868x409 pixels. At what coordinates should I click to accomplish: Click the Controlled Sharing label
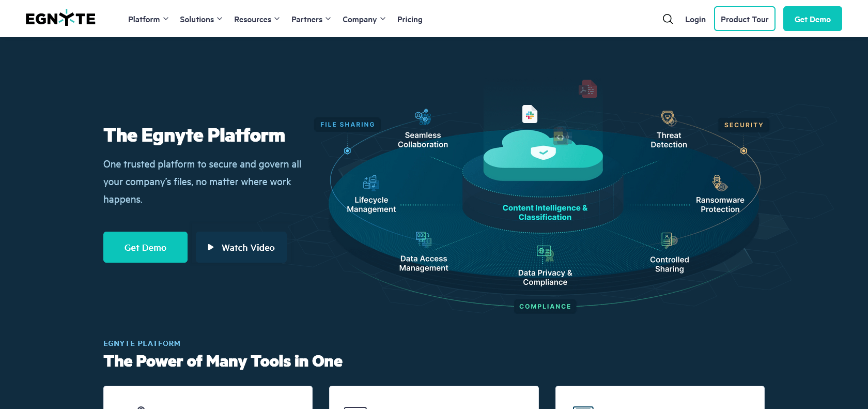pyautogui.click(x=669, y=264)
